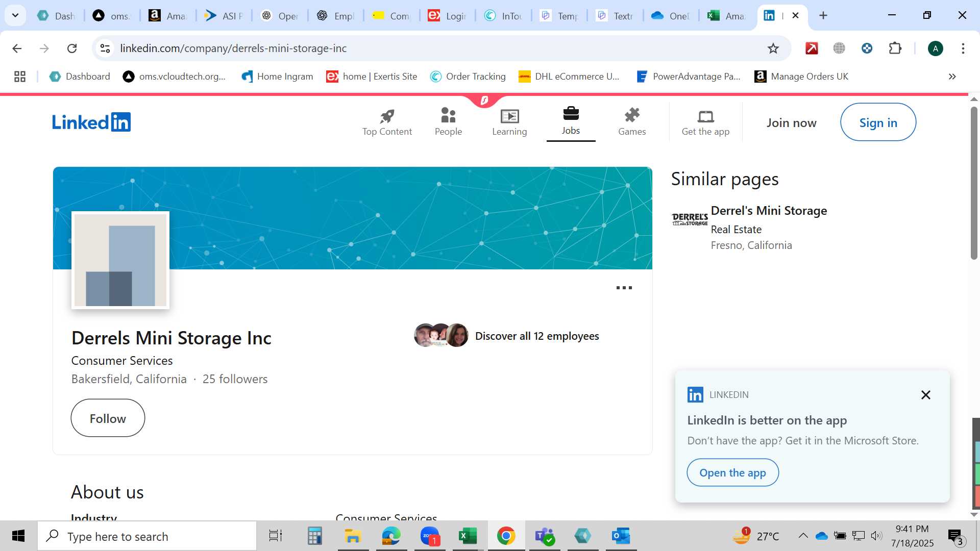Image resolution: width=980 pixels, height=551 pixels.
Task: Click the LinkedIn logo
Action: point(91,122)
